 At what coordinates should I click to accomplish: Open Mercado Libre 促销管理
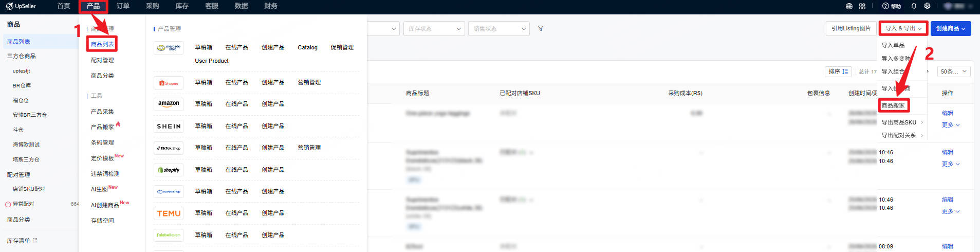[x=342, y=47]
